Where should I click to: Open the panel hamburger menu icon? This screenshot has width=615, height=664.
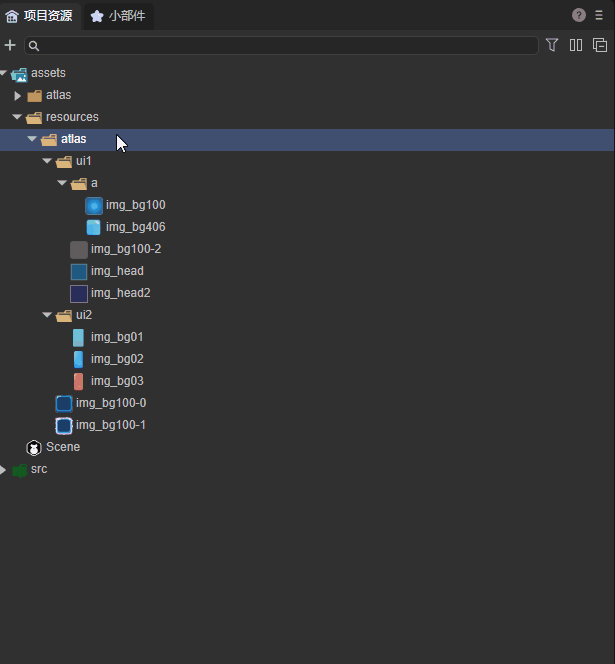click(x=599, y=15)
